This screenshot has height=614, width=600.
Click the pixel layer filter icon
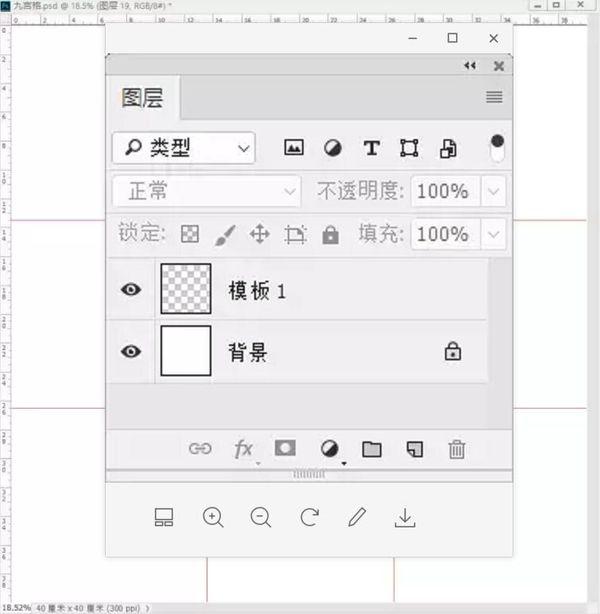(293, 148)
